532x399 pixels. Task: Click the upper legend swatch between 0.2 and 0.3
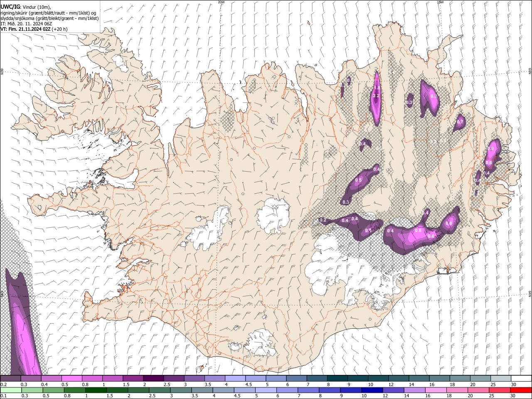pos(10,378)
